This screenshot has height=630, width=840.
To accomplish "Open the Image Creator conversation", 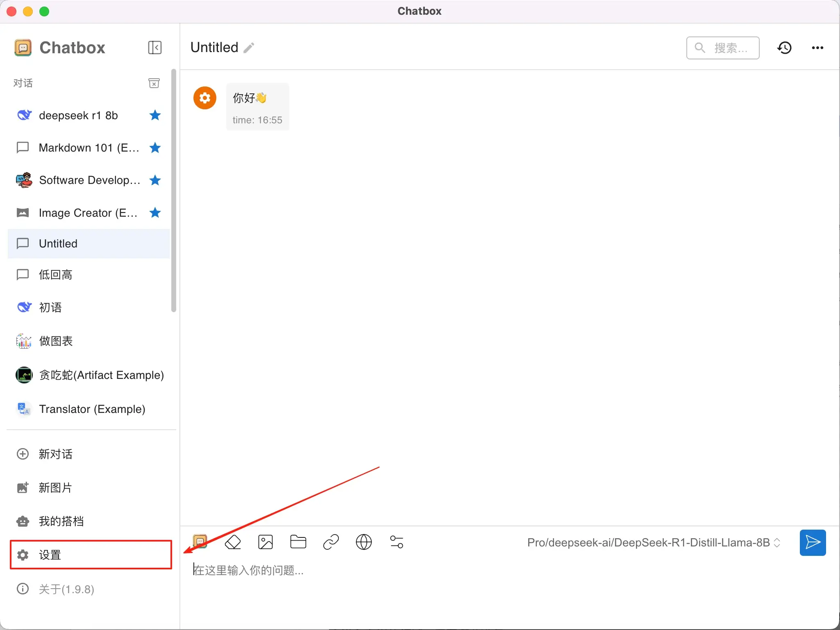I will pyautogui.click(x=89, y=213).
